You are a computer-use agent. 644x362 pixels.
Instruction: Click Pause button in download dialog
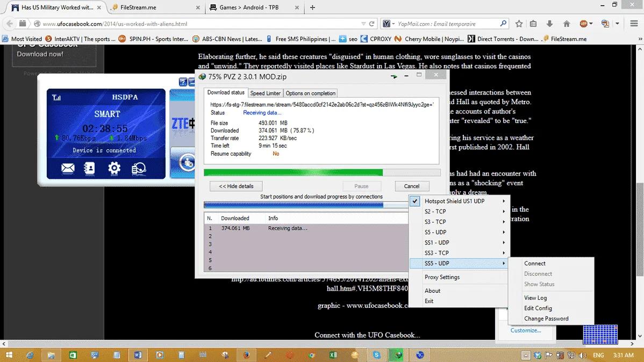(361, 186)
